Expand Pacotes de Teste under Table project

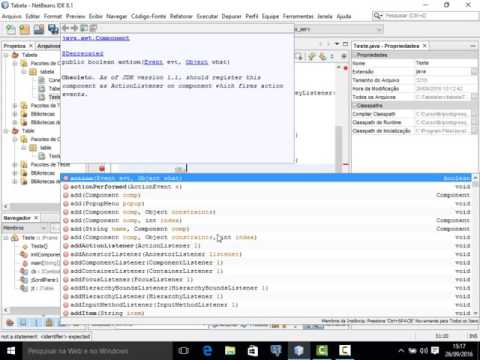(15, 164)
